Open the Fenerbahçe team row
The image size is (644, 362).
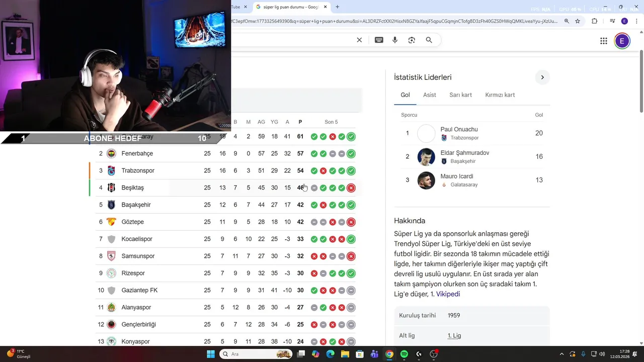225,153
